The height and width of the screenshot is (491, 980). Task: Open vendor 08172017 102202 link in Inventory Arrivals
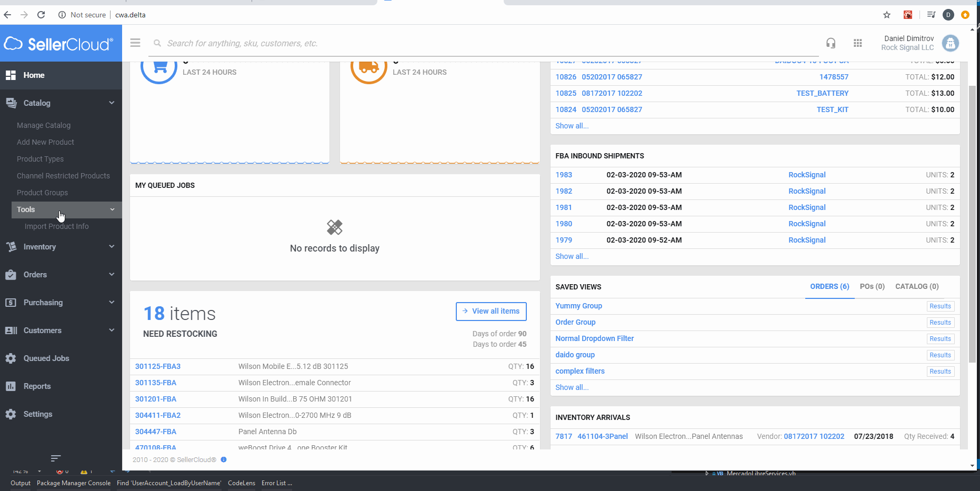tap(814, 436)
